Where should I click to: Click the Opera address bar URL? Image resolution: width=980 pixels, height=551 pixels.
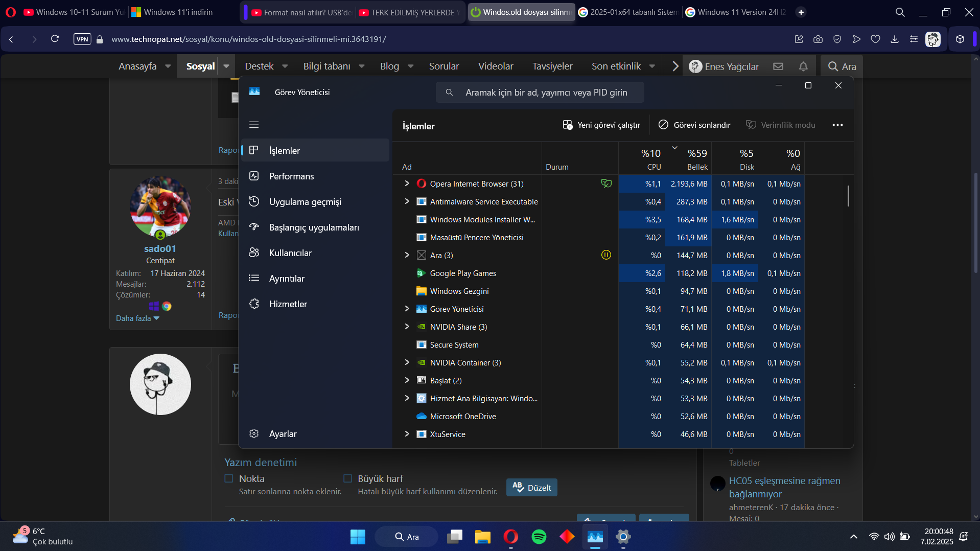click(249, 39)
